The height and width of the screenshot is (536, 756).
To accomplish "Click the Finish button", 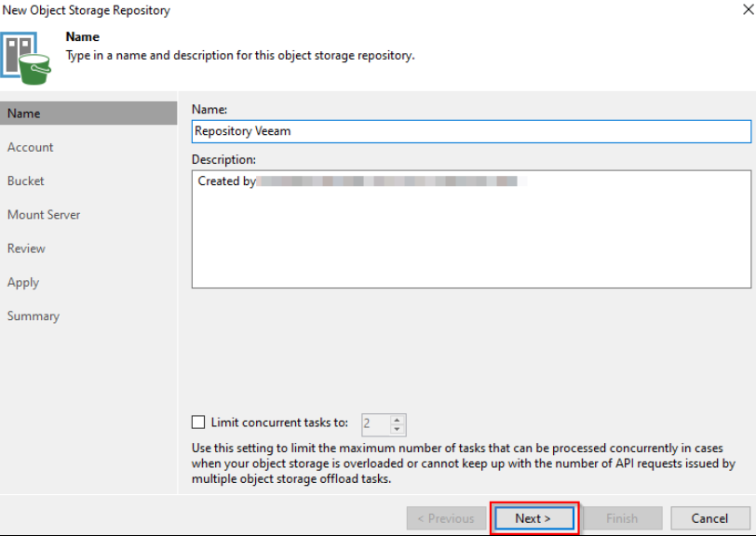I will point(622,518).
